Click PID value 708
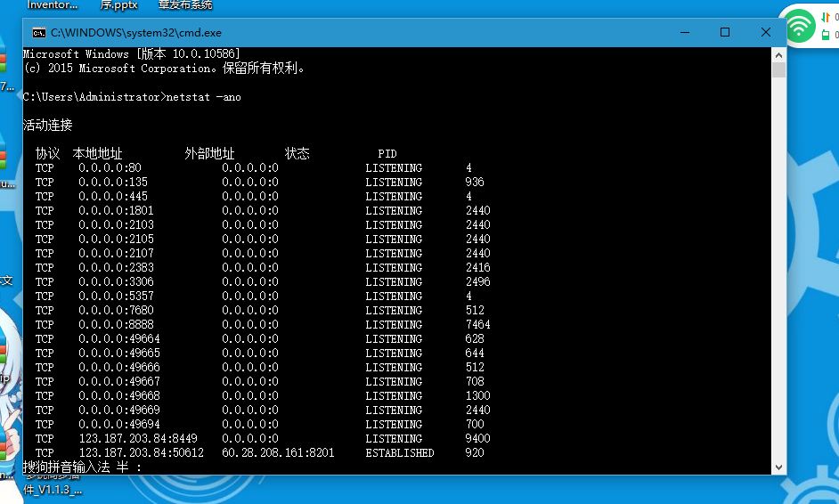The width and height of the screenshot is (839, 504). click(475, 381)
